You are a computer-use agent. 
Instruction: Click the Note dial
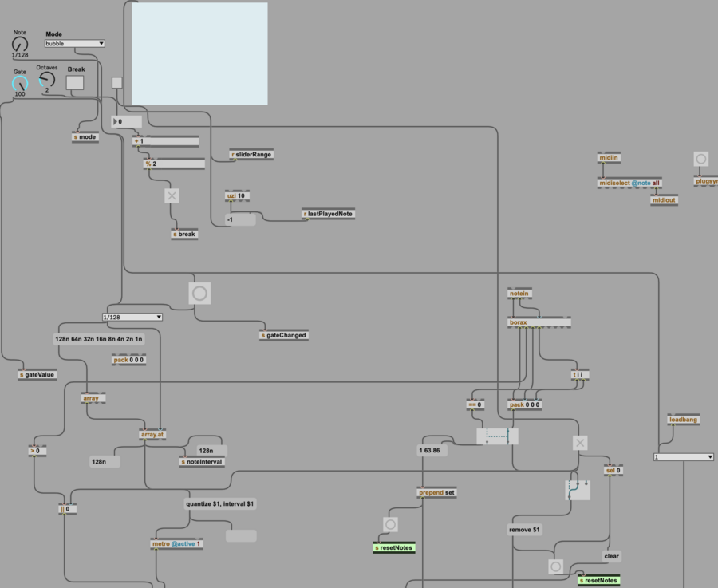pos(20,45)
